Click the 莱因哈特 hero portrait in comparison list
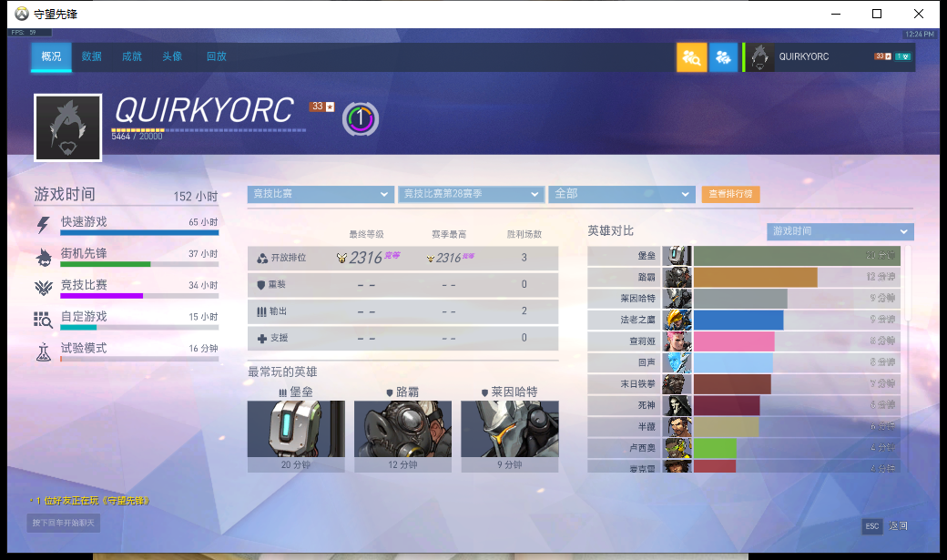947x560 pixels. [x=677, y=299]
